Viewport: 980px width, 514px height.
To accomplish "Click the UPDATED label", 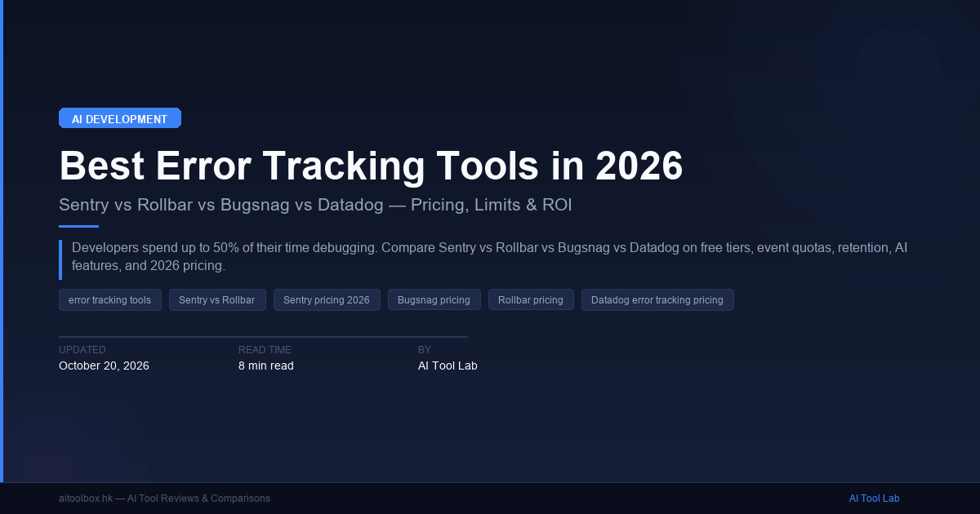I will (82, 349).
